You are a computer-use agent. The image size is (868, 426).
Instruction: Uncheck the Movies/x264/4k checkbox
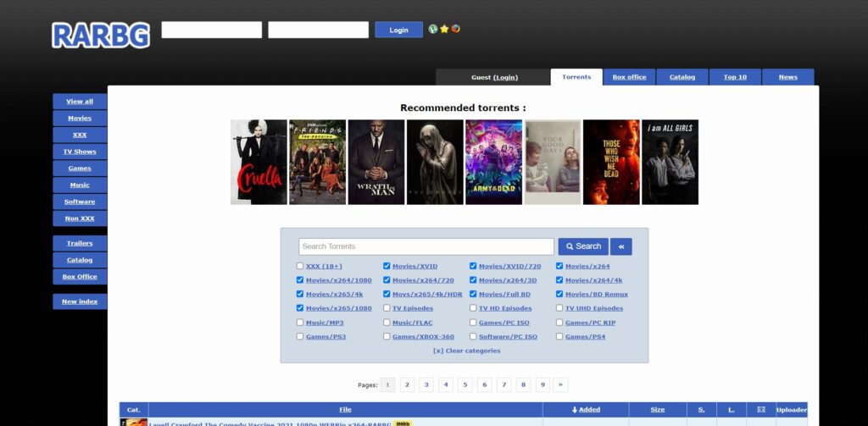(559, 280)
